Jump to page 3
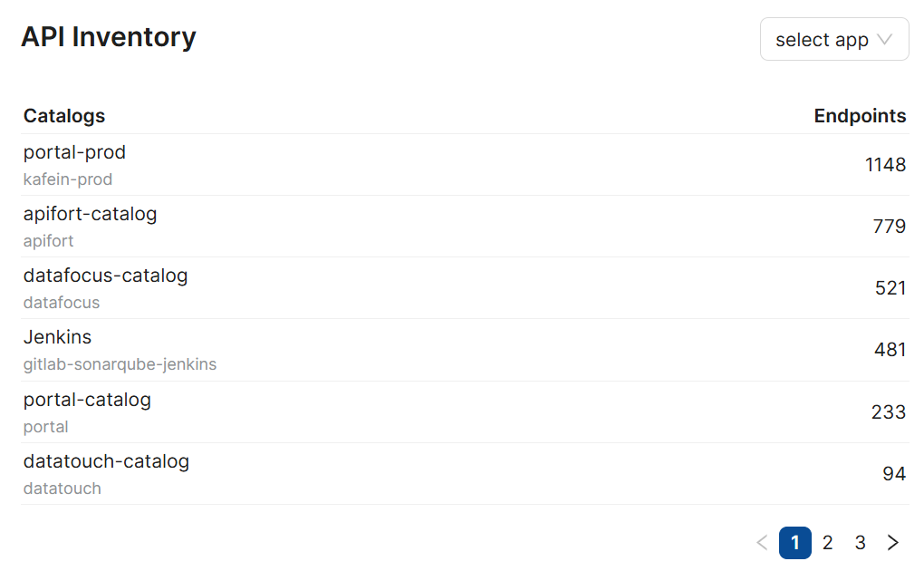Screen dimensions: 924x571 point(861,543)
